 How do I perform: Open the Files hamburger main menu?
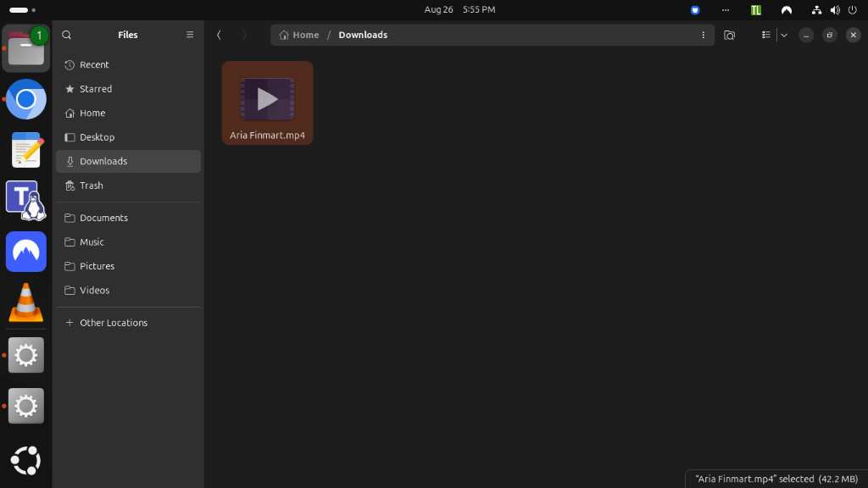(190, 35)
